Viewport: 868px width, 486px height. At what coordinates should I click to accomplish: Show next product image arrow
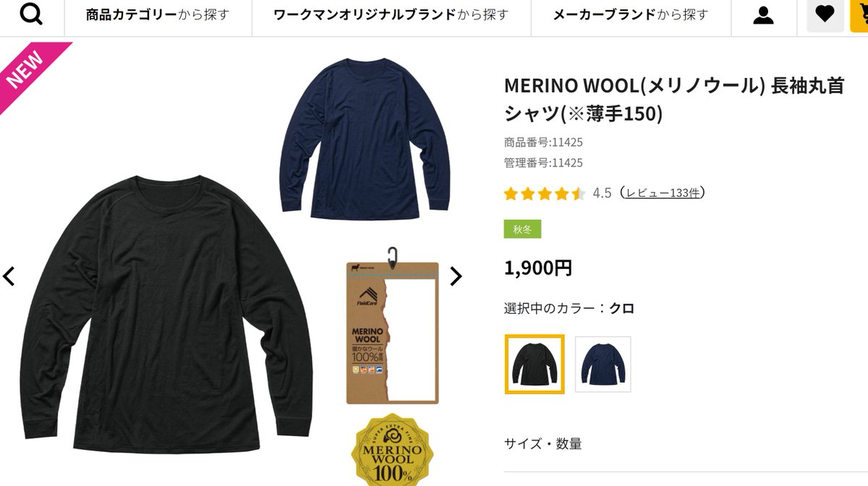coord(456,276)
